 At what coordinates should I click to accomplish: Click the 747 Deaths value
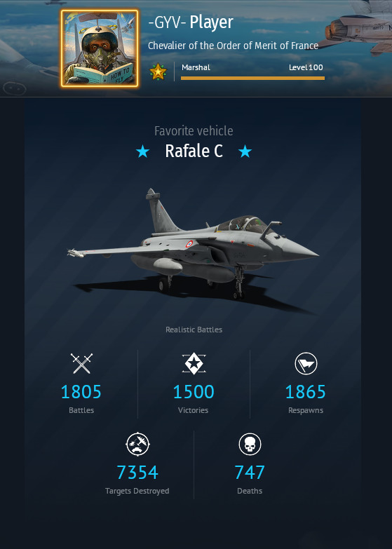coord(250,472)
